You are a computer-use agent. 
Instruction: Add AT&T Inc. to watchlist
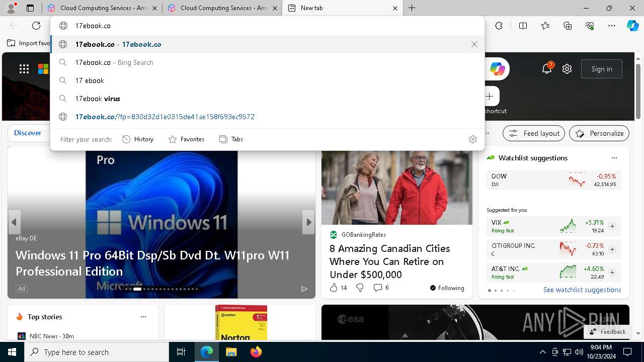[x=612, y=273]
